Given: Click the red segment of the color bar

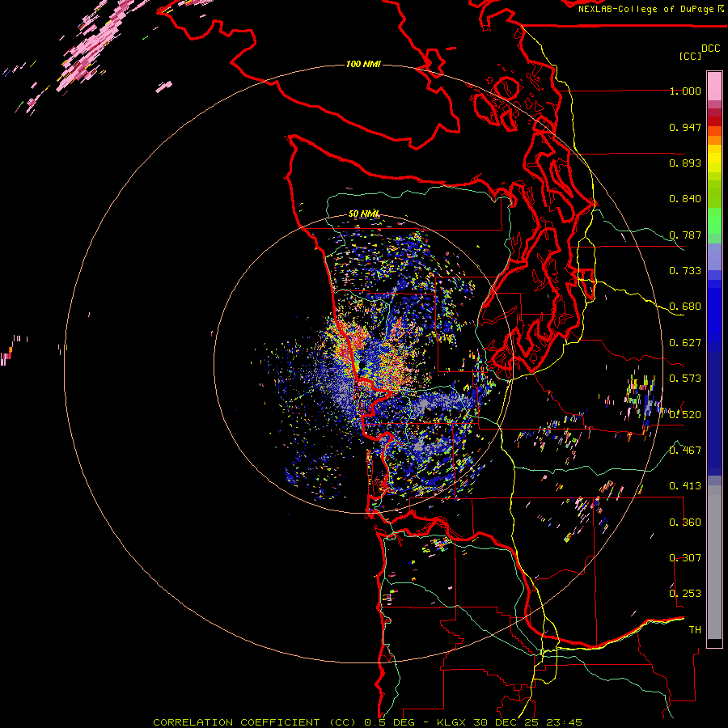Looking at the screenshot, I should pos(714,121).
